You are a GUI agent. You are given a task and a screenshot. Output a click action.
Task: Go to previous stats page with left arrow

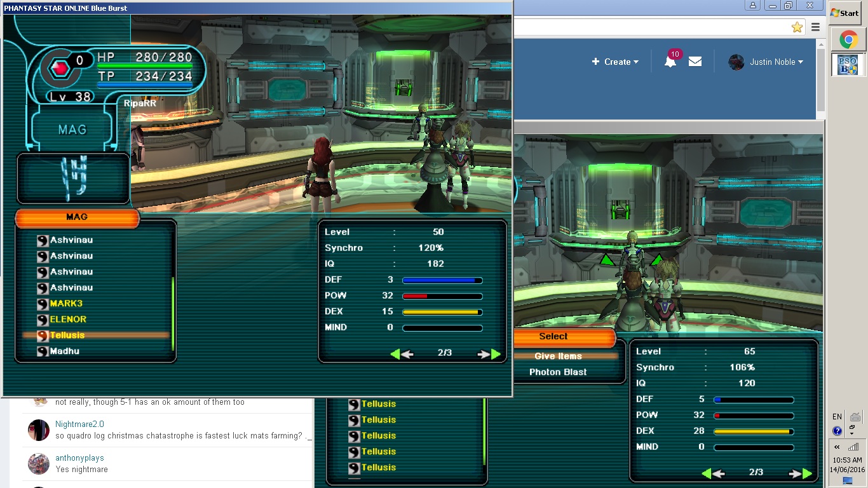point(402,354)
